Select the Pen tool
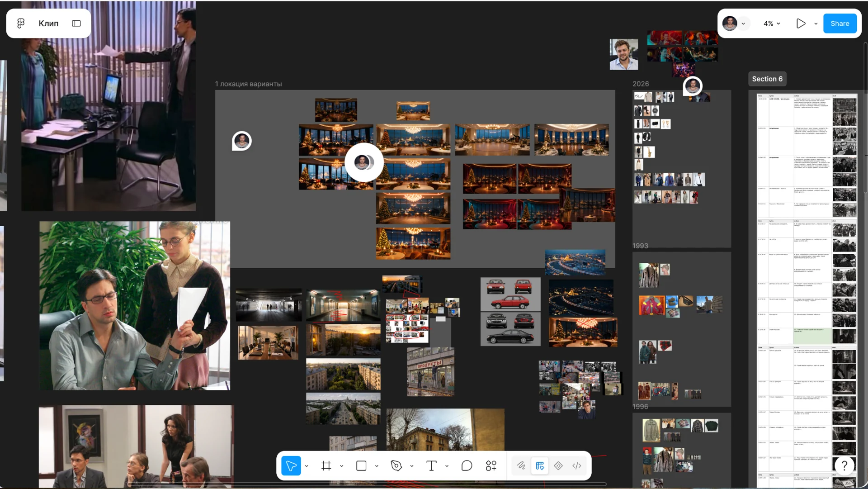The image size is (868, 489). (x=396, y=465)
